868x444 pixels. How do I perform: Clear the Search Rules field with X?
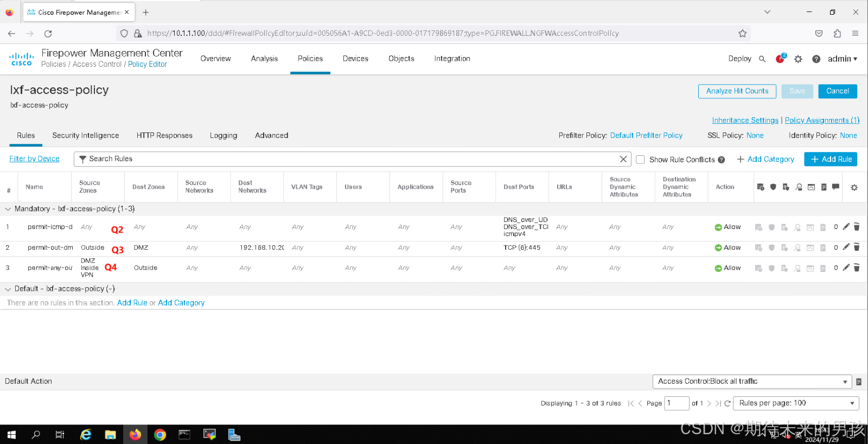tap(623, 159)
